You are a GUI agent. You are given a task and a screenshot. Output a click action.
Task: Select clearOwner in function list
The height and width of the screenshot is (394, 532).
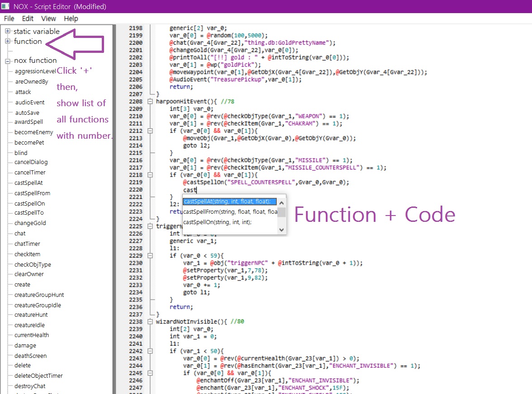tap(29, 274)
